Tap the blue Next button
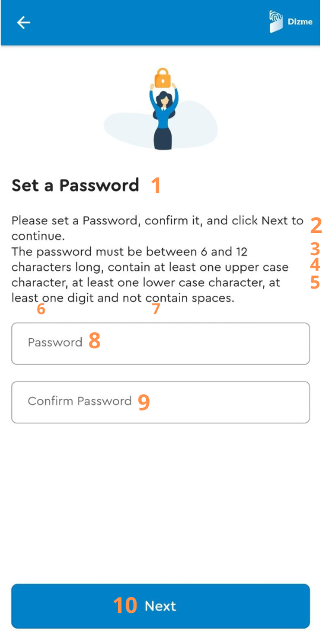 tap(160, 606)
